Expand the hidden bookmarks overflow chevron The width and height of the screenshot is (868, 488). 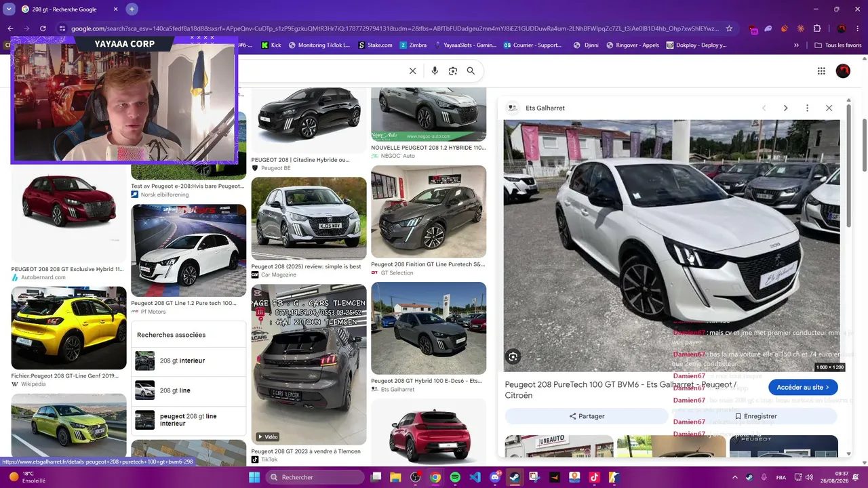point(796,45)
